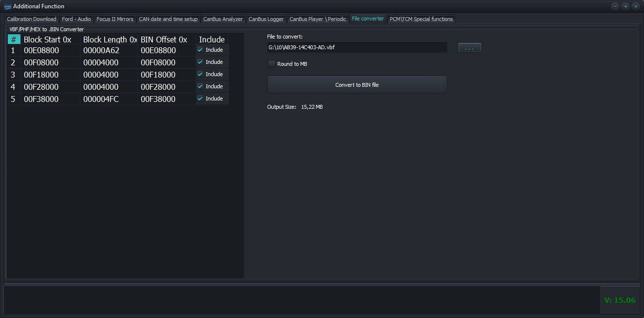Viewport: 644px width, 318px height.
Task: Click the Block Length 0x column header
Action: (109, 40)
